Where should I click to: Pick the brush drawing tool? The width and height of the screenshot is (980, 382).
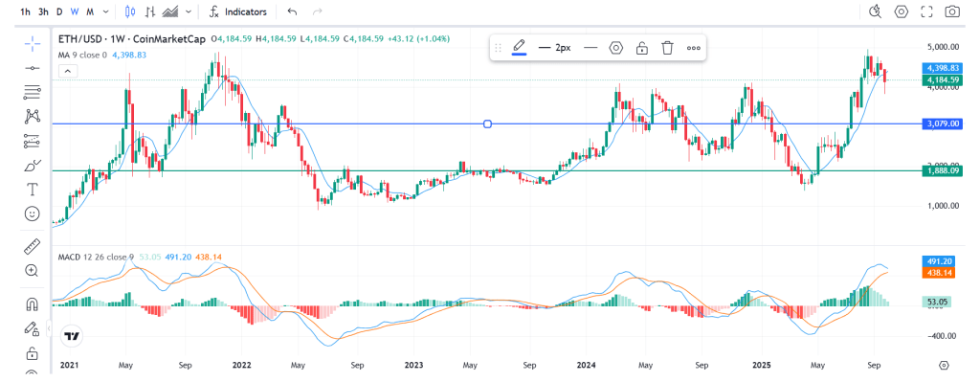point(32,166)
